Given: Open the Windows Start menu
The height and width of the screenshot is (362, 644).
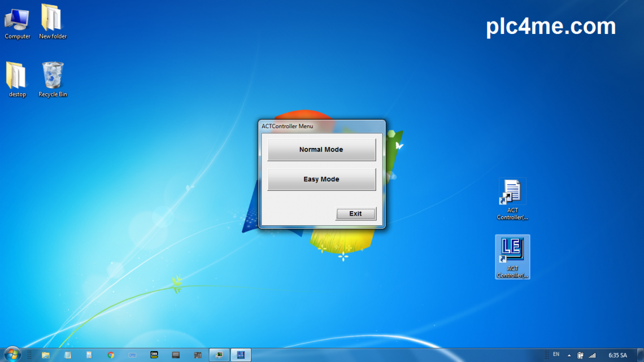Looking at the screenshot, I should [x=12, y=355].
